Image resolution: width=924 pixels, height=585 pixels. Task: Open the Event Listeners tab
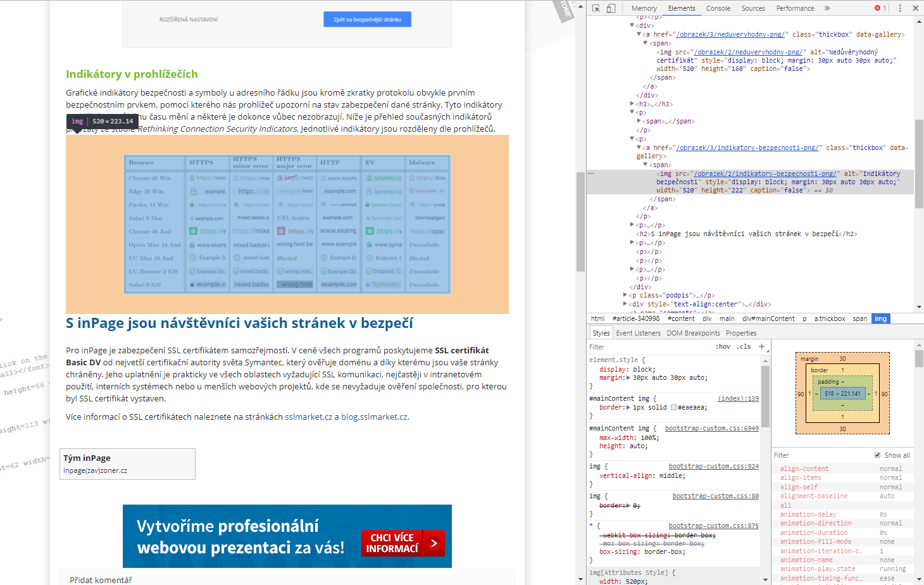[x=638, y=333]
